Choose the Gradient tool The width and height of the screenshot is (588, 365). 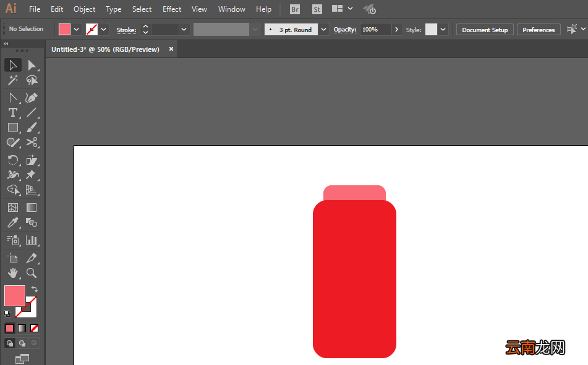pos(32,208)
